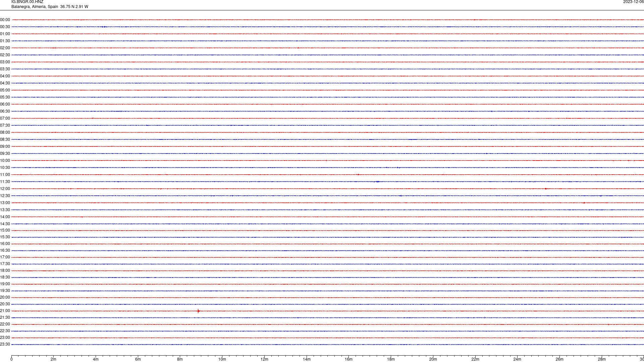
Task: Click the Balanegra, Almeria, Spain location text
Action: click(35, 7)
